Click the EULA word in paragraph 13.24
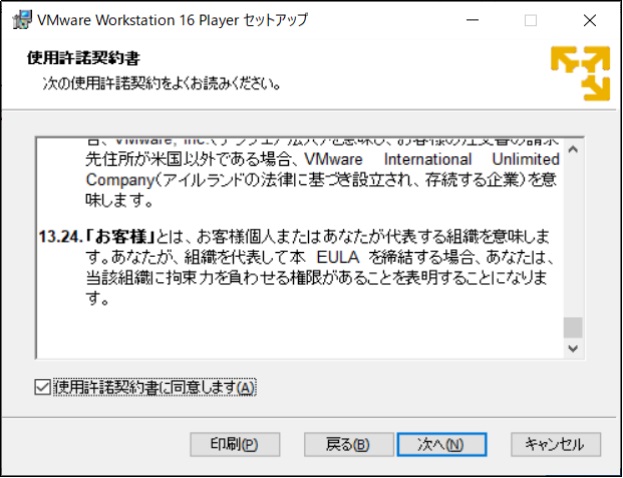Screen dimensions: 623x478 (338, 258)
